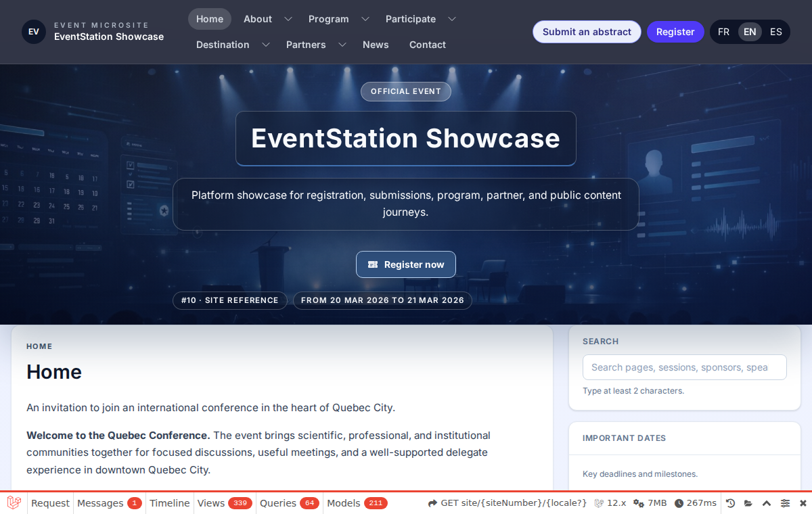Viewport: 812px width, 514px height.
Task: Click the Register now hero button
Action: tap(406, 264)
